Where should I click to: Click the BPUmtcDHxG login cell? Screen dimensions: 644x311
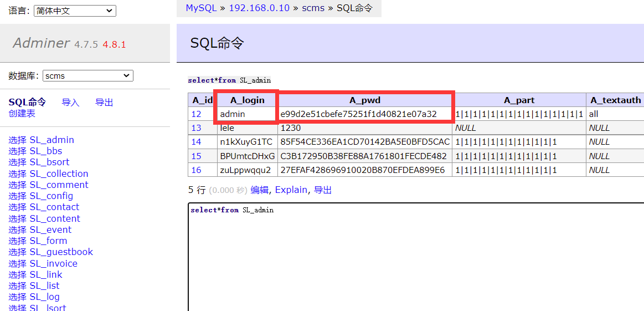pyautogui.click(x=248, y=156)
